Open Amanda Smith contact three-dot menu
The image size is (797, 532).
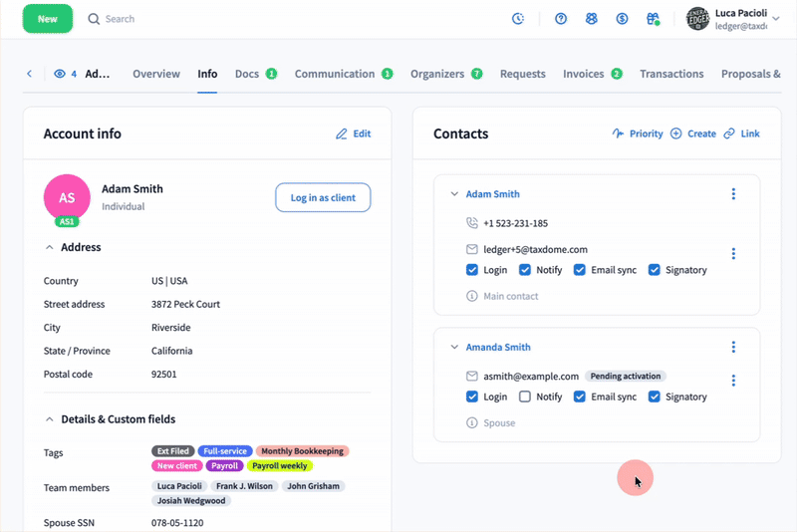pyautogui.click(x=733, y=348)
